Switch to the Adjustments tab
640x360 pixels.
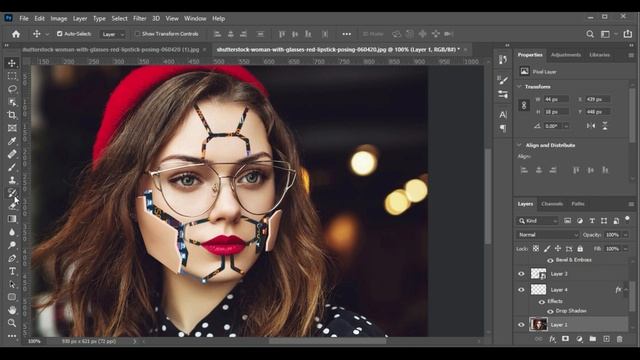pyautogui.click(x=565, y=55)
